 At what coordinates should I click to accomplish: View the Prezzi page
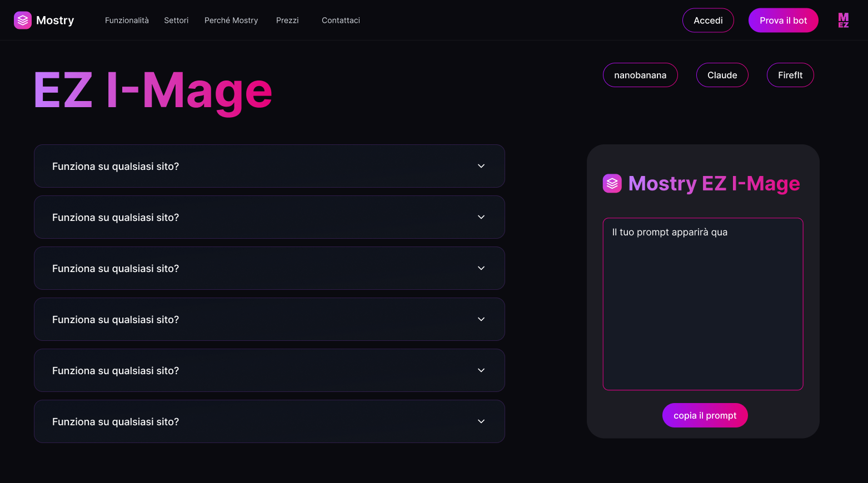287,21
